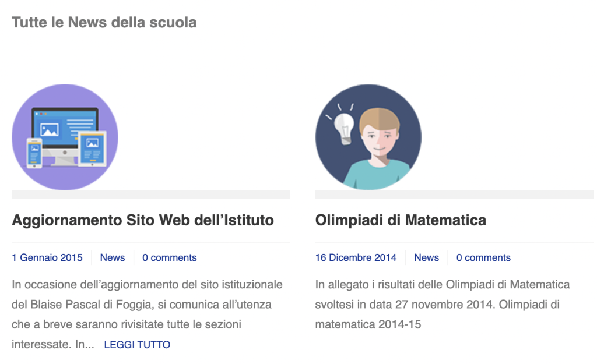This screenshot has width=597, height=364.
Task: Click the smartphone graphic in the purple circle
Action: (x=34, y=153)
